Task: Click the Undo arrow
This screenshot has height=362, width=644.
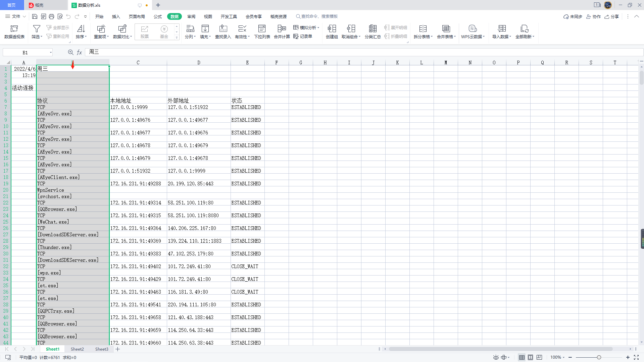Action: (x=68, y=16)
